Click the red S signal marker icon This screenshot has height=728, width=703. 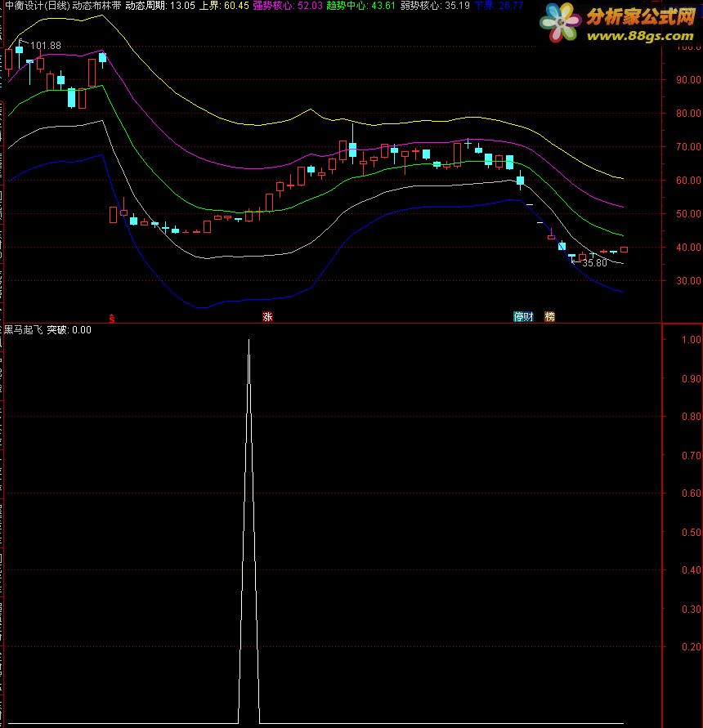tap(112, 318)
